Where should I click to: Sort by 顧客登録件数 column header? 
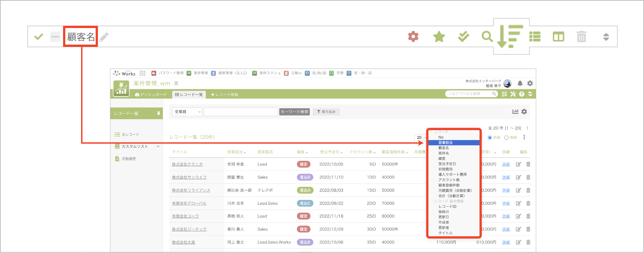pos(395,152)
